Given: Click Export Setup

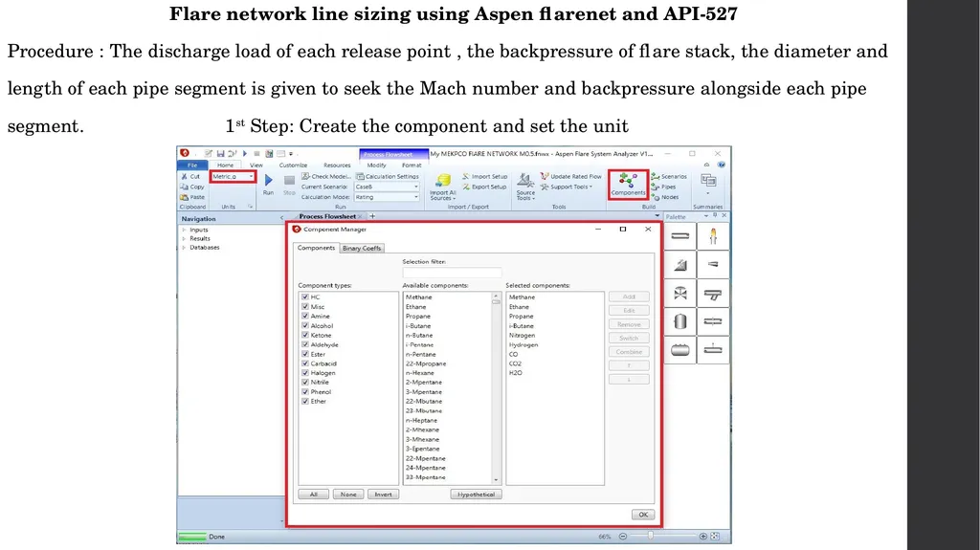Looking at the screenshot, I should pos(485,187).
